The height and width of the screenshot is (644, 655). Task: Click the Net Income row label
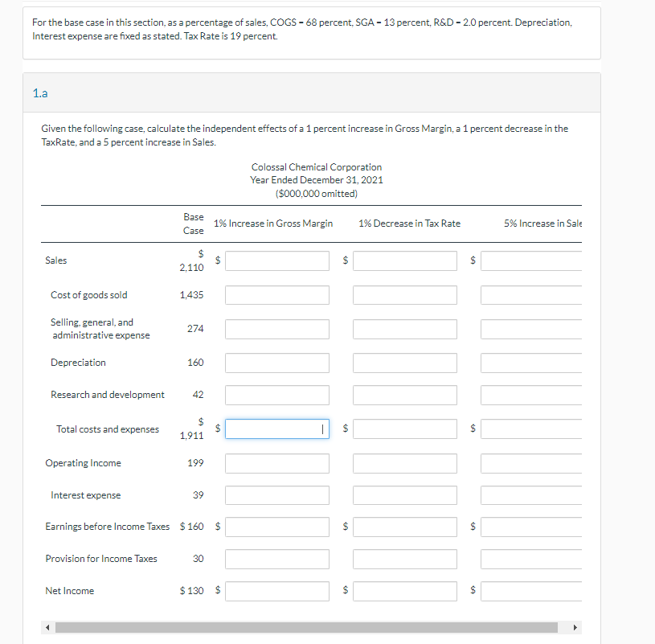coord(70,591)
